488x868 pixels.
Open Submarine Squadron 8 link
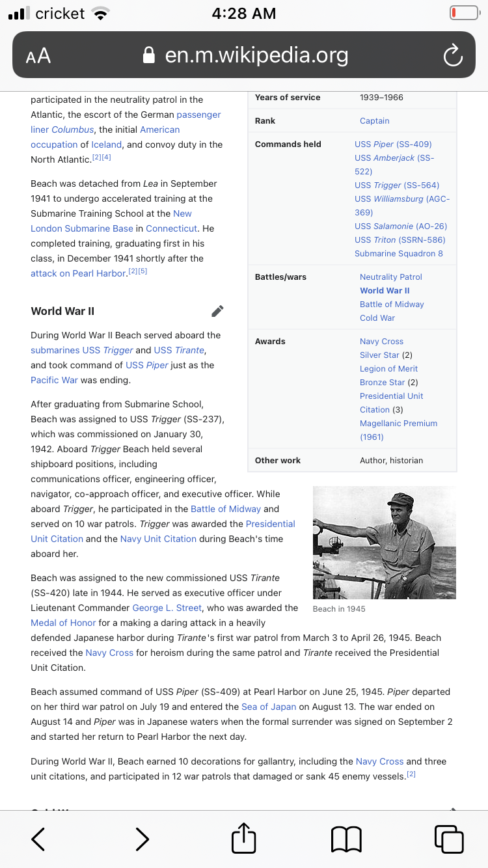point(399,254)
